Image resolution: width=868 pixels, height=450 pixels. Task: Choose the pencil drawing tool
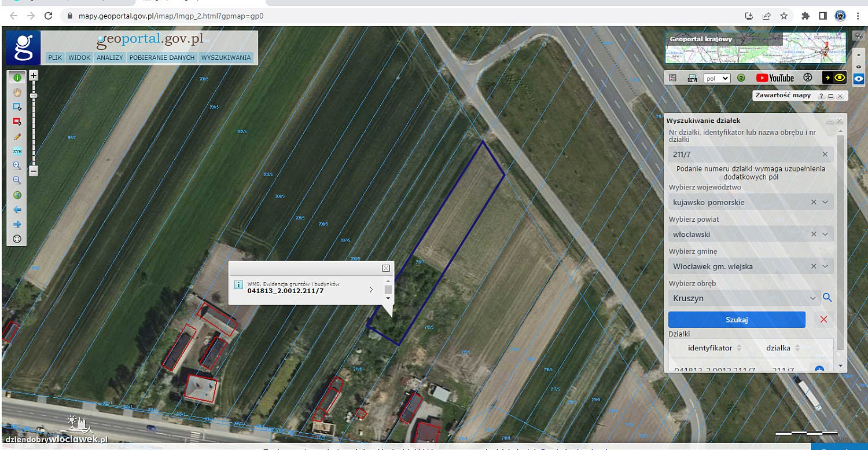click(x=17, y=137)
